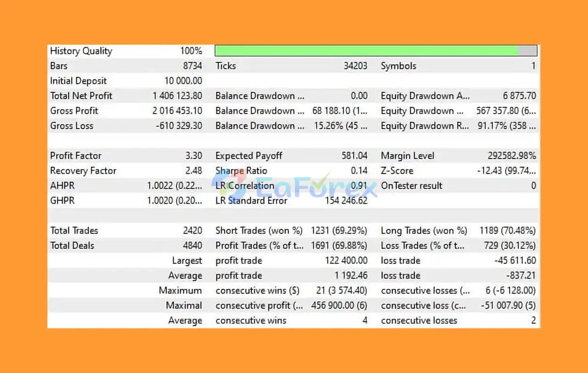Screen dimensions: 588x373
Task: Select LR Correlation value 0.91
Action: click(359, 186)
